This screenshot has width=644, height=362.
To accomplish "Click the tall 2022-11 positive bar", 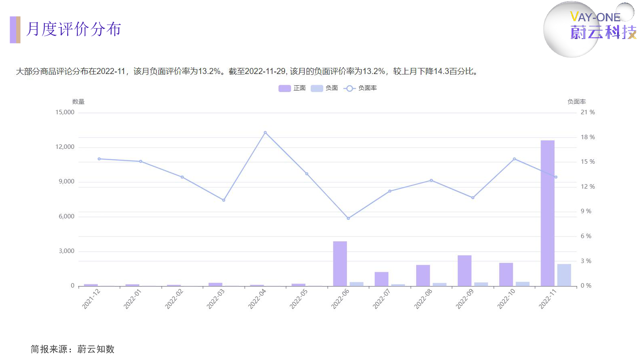I will (547, 213).
